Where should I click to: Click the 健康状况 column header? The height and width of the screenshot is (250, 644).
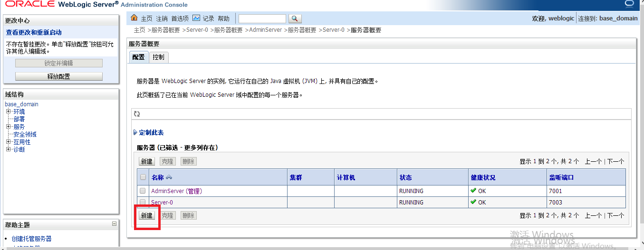483,177
